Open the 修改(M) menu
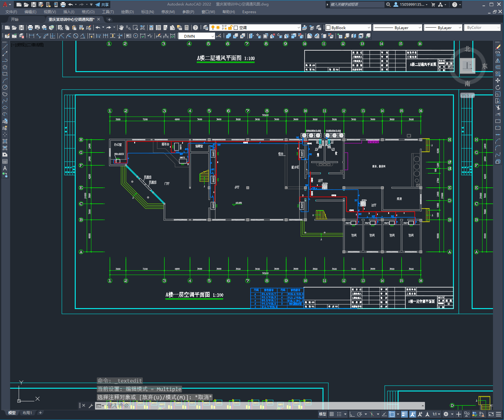The width and height of the screenshot is (504, 420). pos(168,12)
